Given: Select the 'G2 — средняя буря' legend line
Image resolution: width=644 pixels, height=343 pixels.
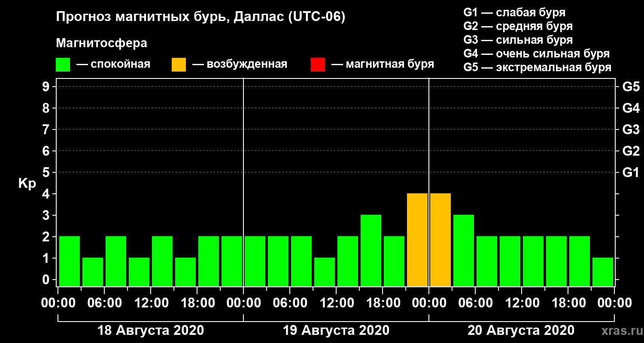Looking at the screenshot, I should (x=518, y=26).
